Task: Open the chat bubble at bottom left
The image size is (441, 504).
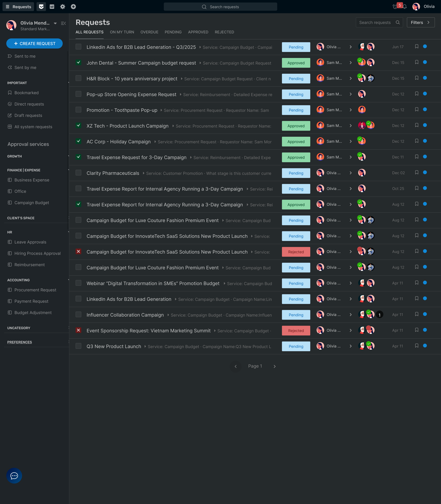Action: [14, 475]
